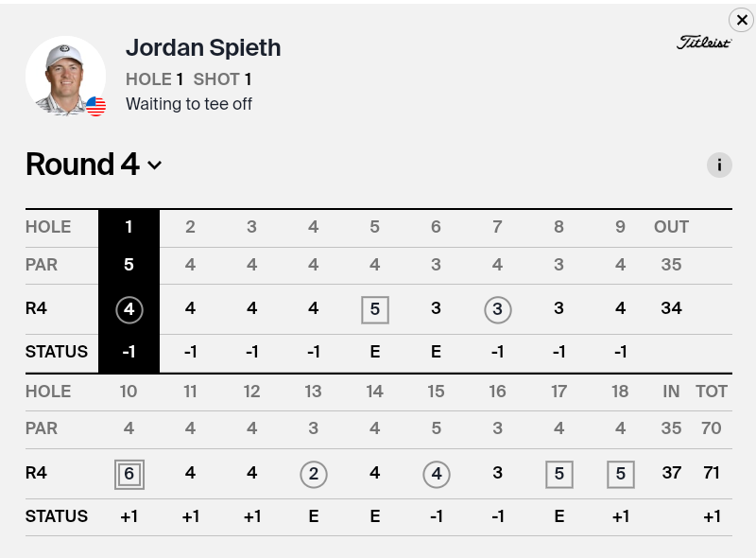Click the circled birdie 4 on hole 15
The width and height of the screenshot is (756, 558).
(437, 474)
